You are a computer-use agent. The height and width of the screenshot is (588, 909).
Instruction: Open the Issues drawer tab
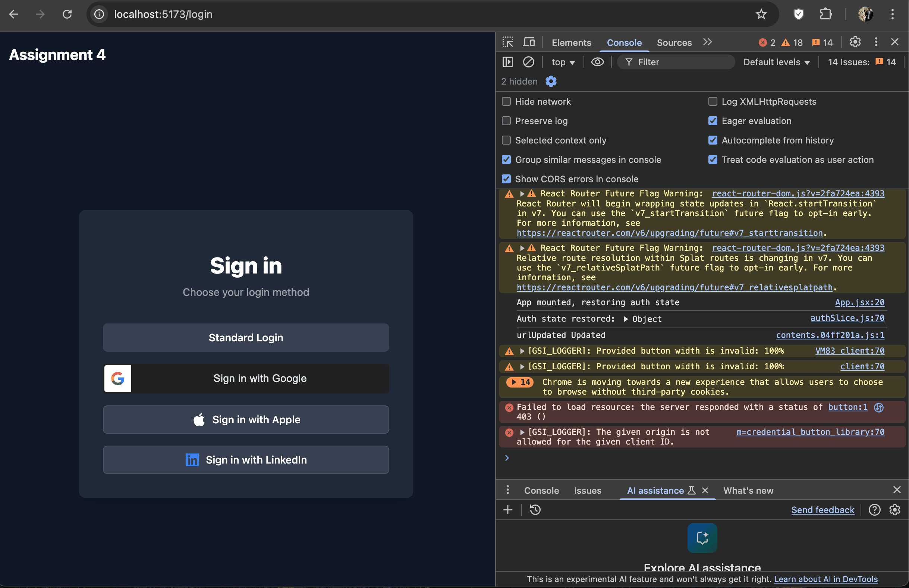click(587, 491)
